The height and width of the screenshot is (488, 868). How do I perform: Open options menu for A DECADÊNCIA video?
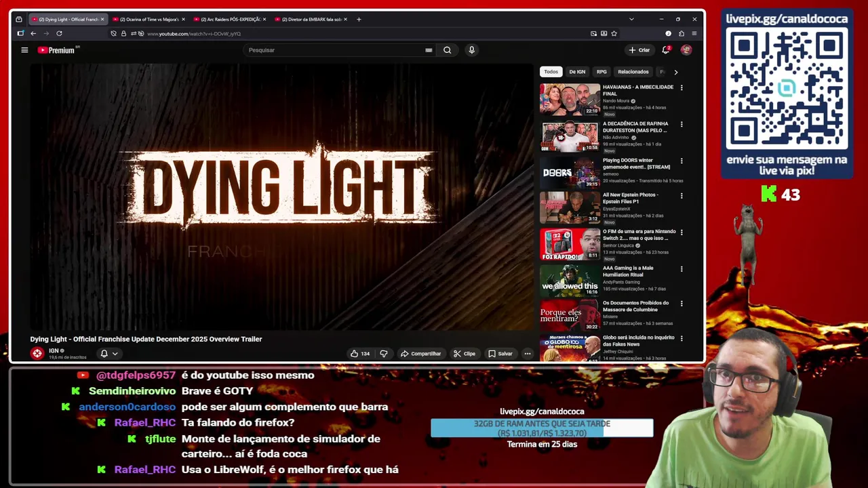[682, 124]
